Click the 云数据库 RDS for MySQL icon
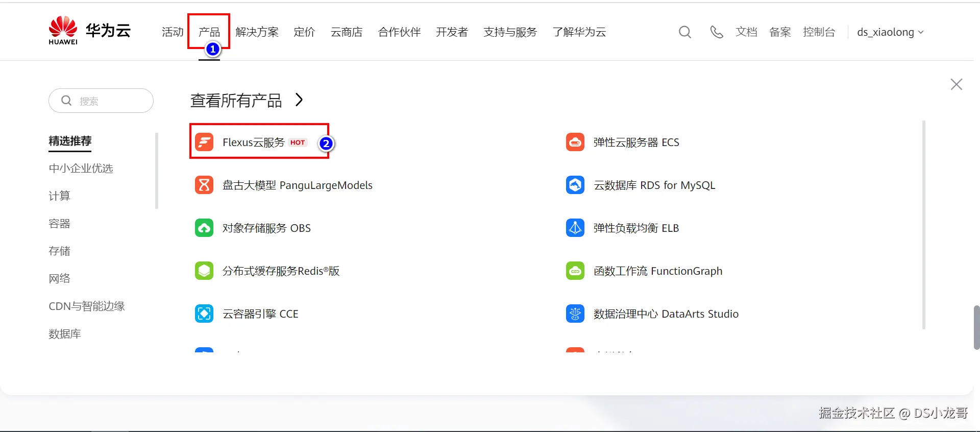The height and width of the screenshot is (432, 980). (575, 185)
